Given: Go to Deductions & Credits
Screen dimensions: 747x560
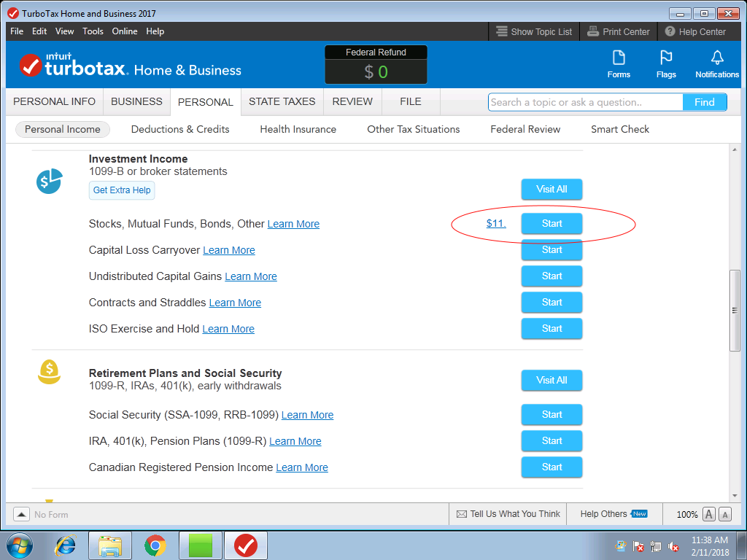Looking at the screenshot, I should click(180, 130).
